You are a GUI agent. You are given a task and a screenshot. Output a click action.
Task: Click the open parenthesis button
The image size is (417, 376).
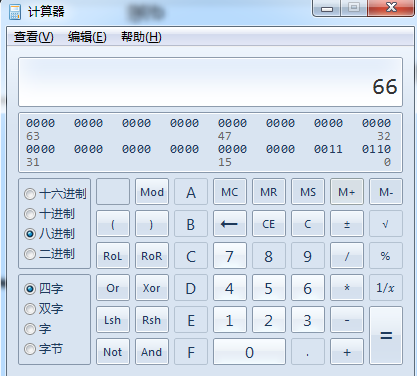click(113, 224)
